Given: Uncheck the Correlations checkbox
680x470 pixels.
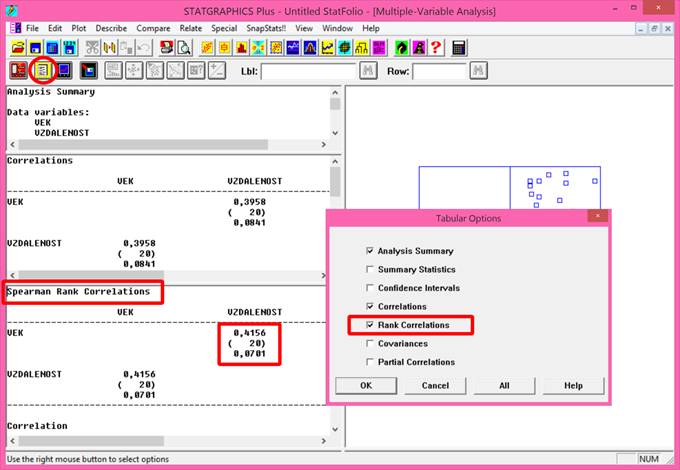Looking at the screenshot, I should click(x=369, y=306).
